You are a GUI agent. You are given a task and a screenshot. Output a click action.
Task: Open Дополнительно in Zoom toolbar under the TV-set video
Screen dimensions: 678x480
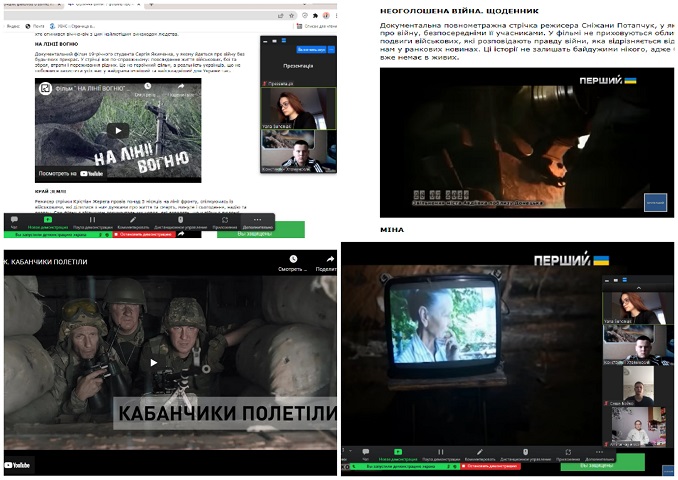click(x=599, y=454)
